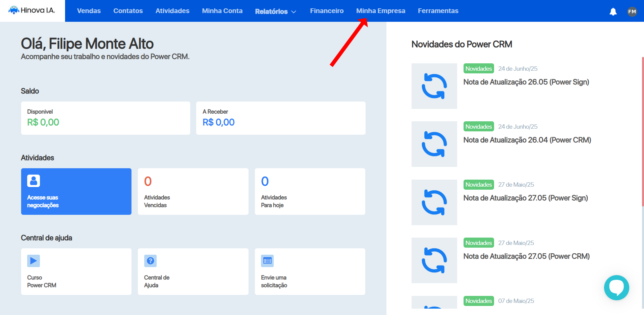644x315 pixels.
Task: Click the Hinova I.A. logo
Action: [x=32, y=10]
